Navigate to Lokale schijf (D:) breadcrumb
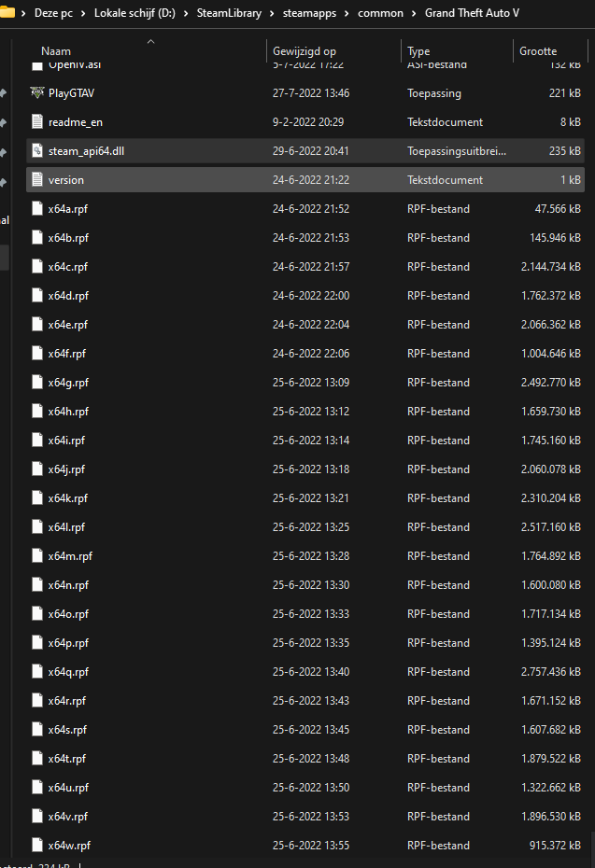The height and width of the screenshot is (868, 595). 135,13
